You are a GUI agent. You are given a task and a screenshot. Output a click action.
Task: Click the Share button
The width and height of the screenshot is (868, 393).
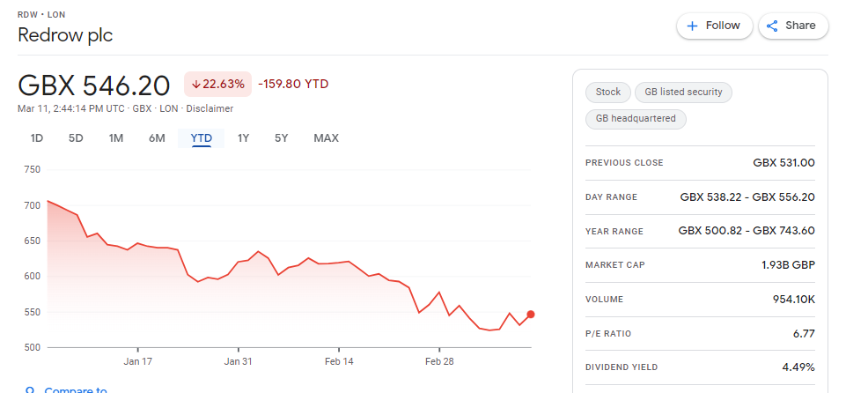click(793, 26)
